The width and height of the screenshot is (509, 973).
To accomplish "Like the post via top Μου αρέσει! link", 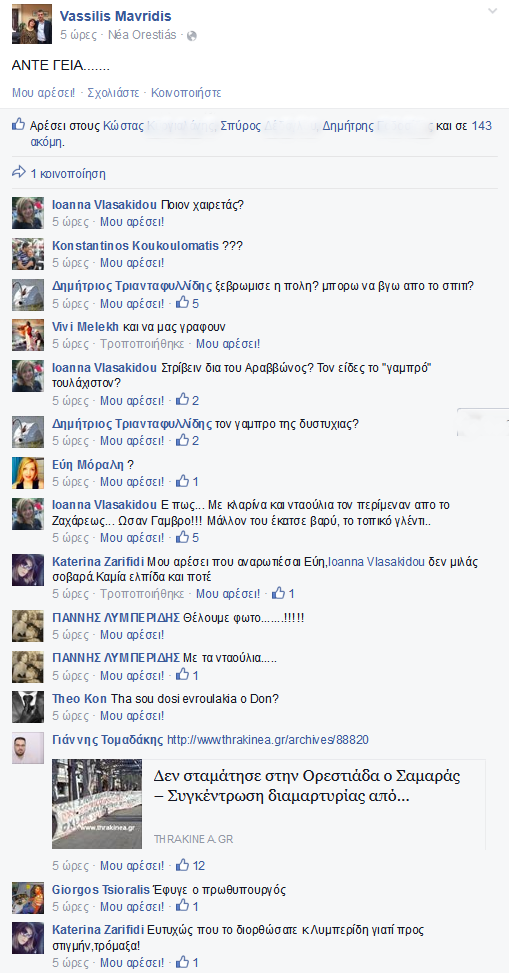I will click(x=43, y=93).
